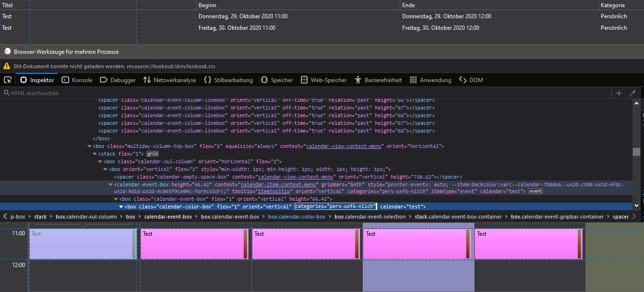
Task: Collapse the multiday-column-top-box node
Action: click(89, 146)
